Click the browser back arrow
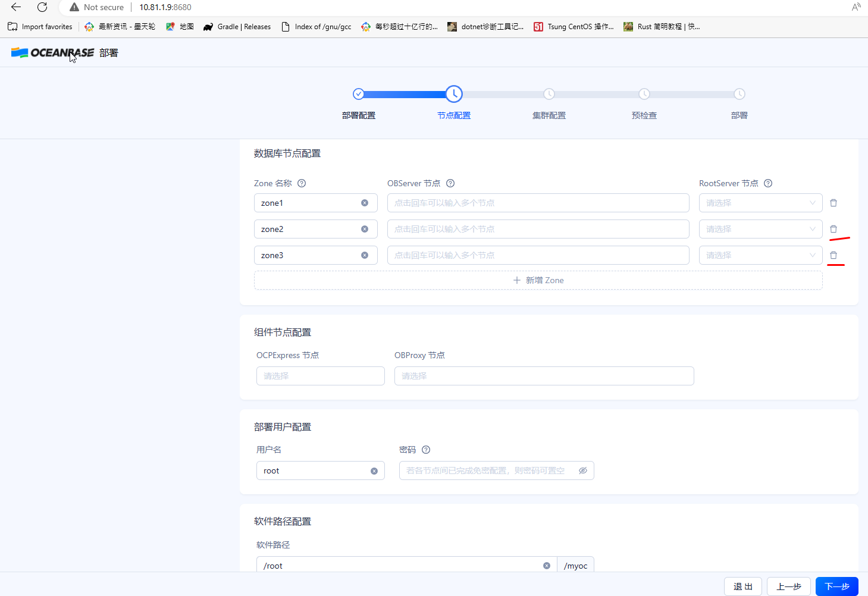 [x=16, y=7]
